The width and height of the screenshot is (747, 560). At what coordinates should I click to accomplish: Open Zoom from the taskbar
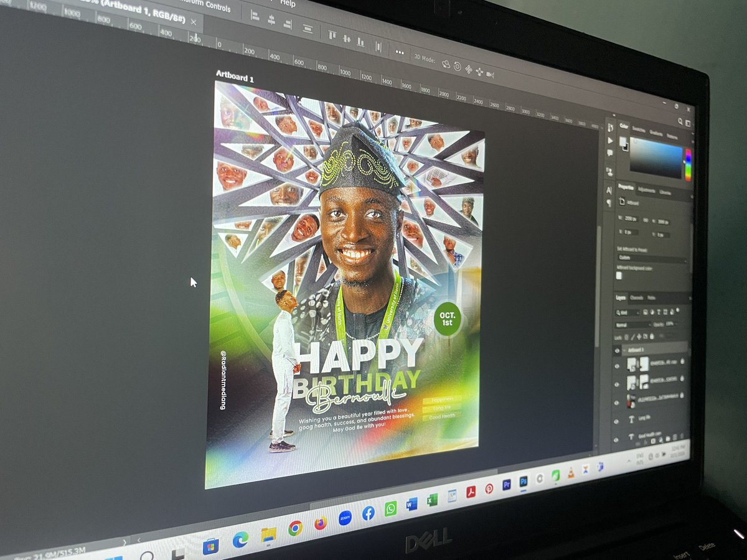(x=345, y=518)
